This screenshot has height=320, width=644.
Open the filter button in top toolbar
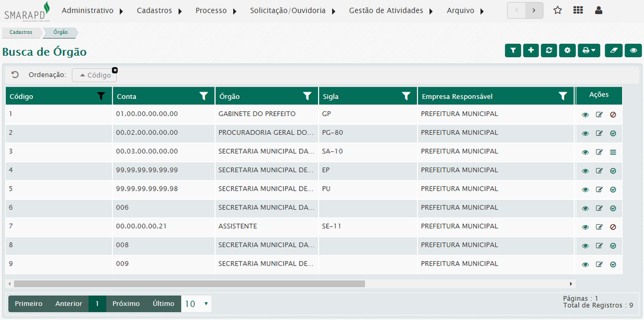click(513, 51)
